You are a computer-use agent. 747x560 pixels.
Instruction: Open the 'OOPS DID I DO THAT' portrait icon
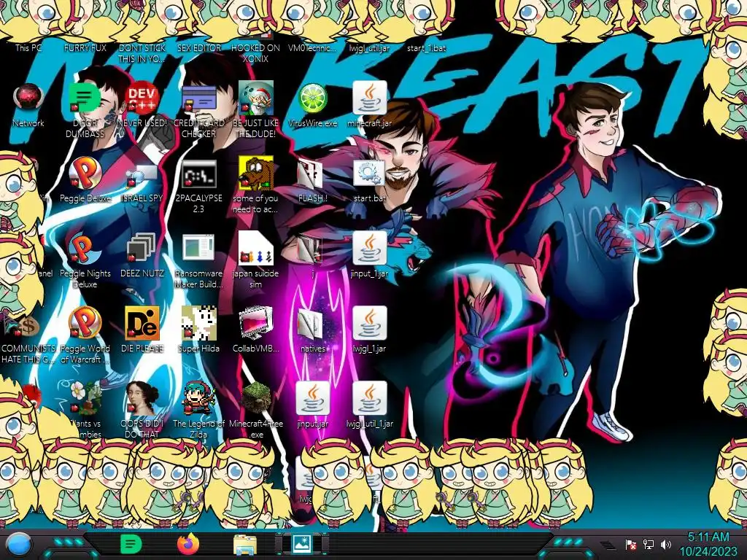click(x=142, y=399)
